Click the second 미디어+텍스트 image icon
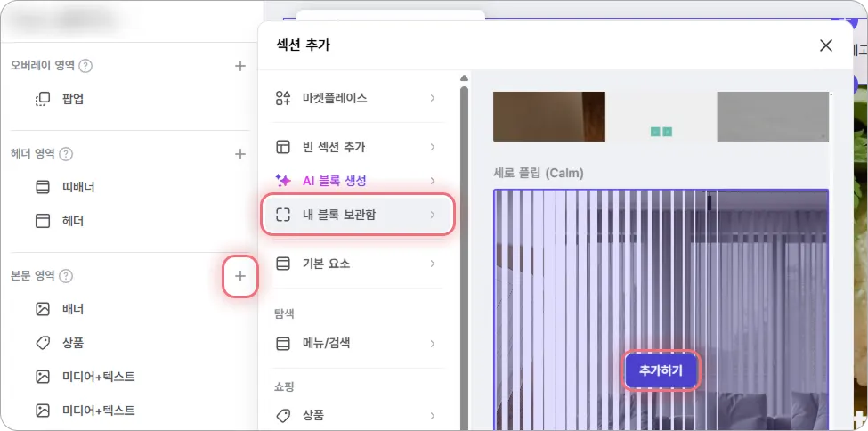The width and height of the screenshot is (868, 431). (43, 411)
